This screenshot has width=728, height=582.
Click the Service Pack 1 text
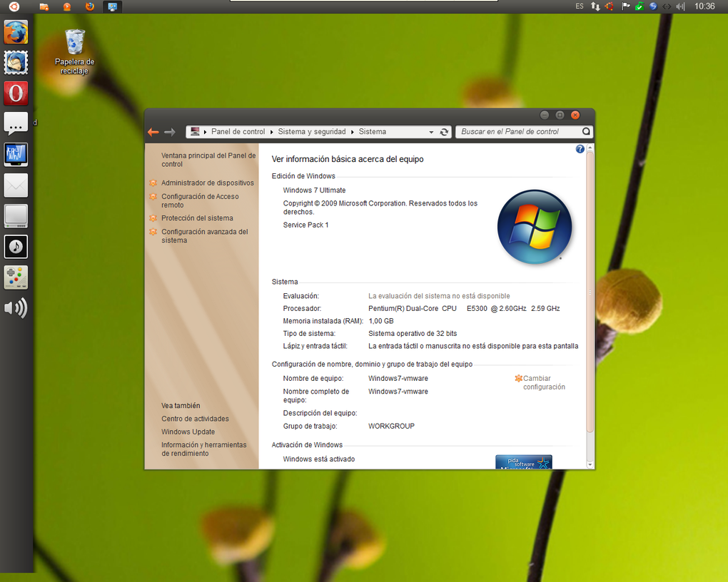point(306,225)
